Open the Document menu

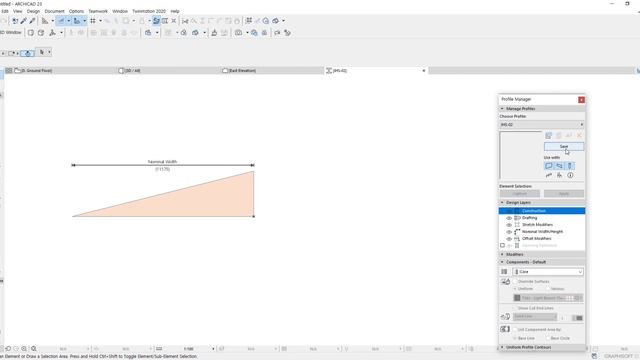click(54, 11)
